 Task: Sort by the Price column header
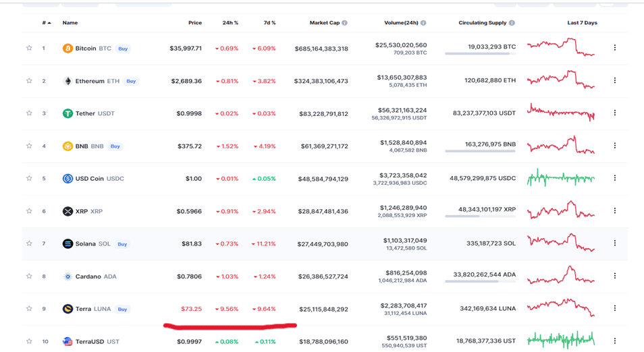[x=195, y=23]
